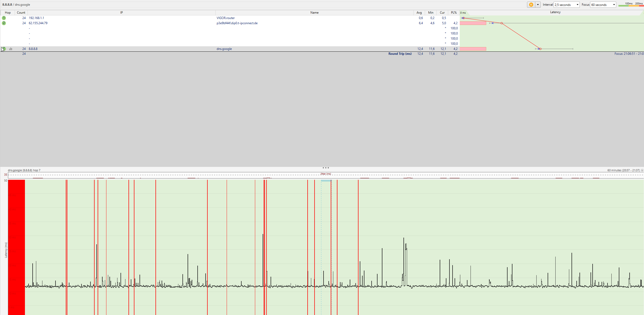
Task: Click the blue focus period marker on timeline
Action: 326,181
